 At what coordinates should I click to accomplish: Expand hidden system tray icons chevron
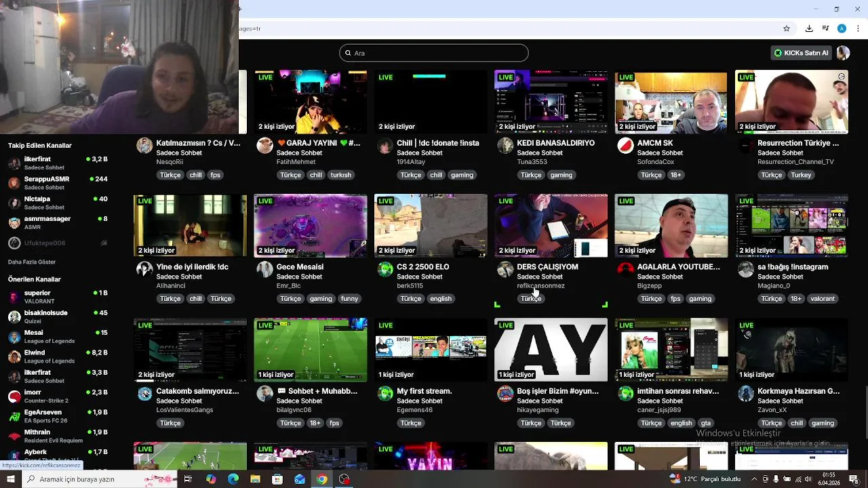pos(755,479)
